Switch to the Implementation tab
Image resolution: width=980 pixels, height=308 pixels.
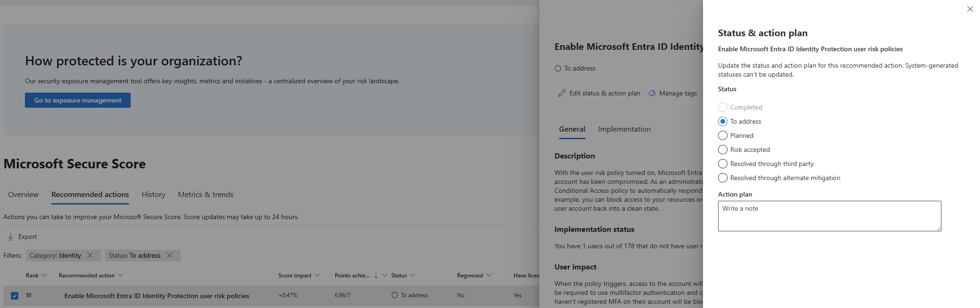(x=624, y=129)
